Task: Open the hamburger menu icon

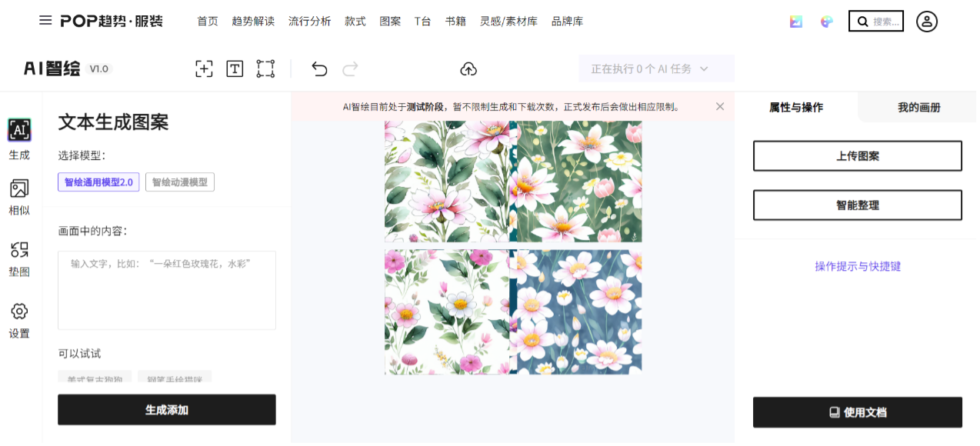Action: pos(45,21)
